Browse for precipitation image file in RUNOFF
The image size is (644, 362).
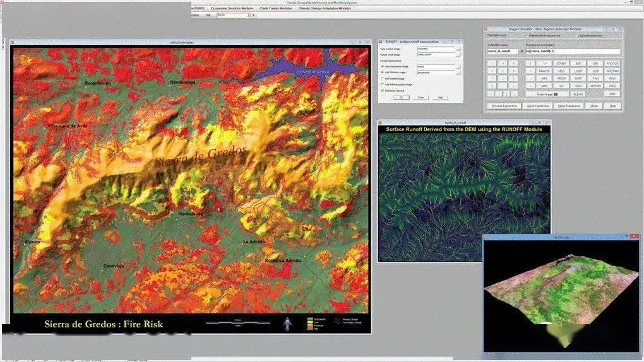[x=458, y=66]
